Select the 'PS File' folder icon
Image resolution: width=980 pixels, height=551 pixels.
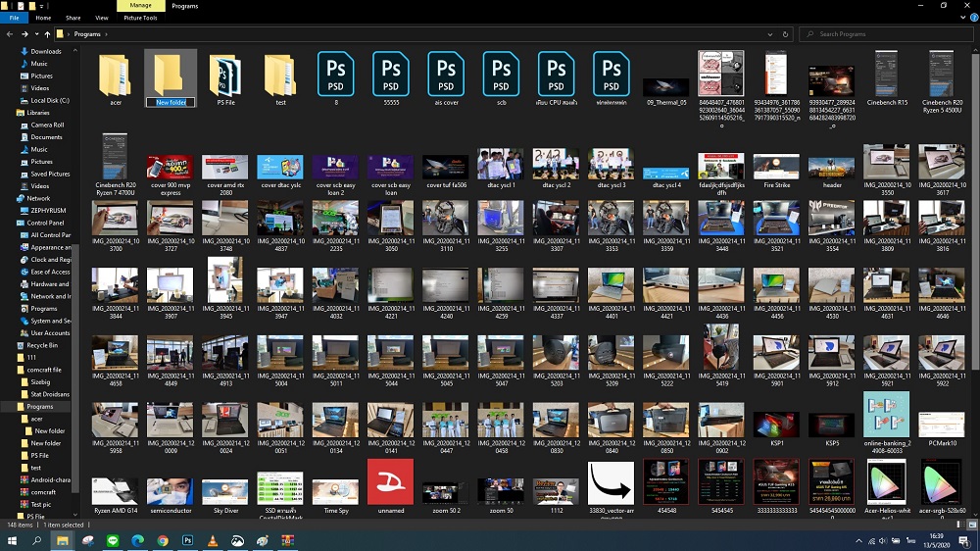[x=225, y=75]
